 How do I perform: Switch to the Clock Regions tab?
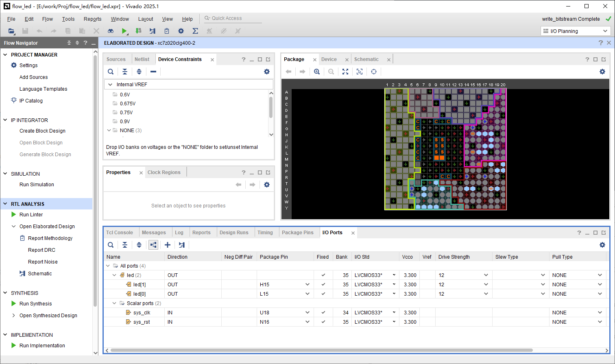coord(164,172)
